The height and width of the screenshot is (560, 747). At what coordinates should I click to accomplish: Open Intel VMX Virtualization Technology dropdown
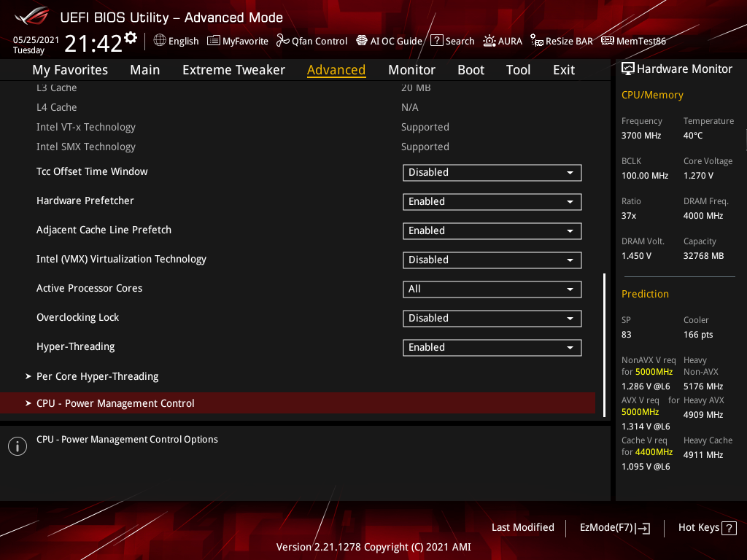tap(492, 260)
